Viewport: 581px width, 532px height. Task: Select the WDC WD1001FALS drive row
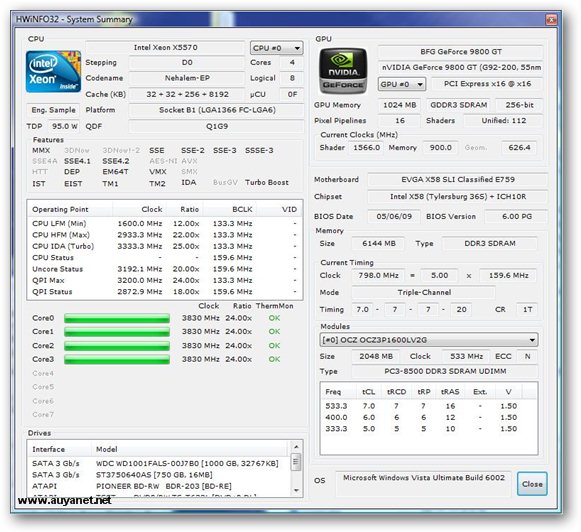tap(159, 463)
